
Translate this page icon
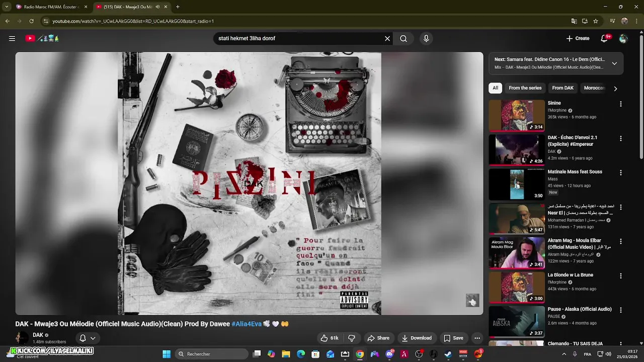pos(574,21)
